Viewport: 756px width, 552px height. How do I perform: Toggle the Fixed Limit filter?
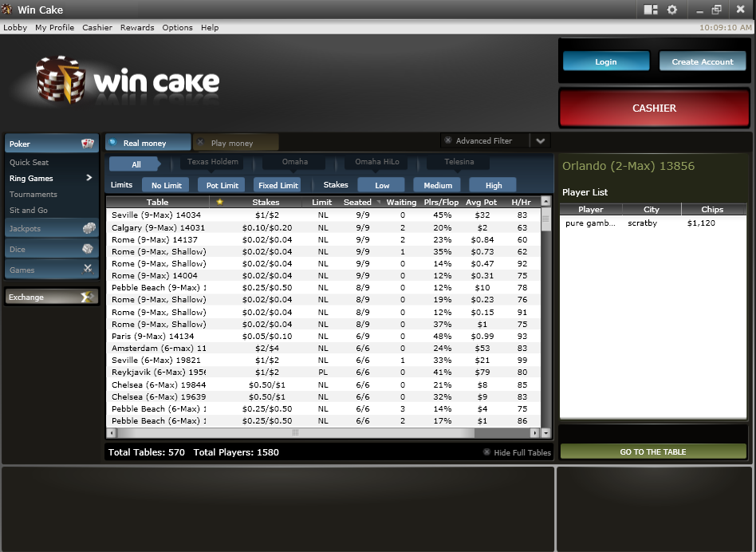[x=278, y=185]
